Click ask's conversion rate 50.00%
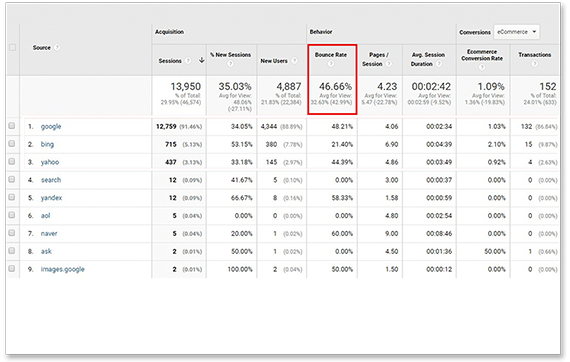570x362 pixels. point(495,251)
